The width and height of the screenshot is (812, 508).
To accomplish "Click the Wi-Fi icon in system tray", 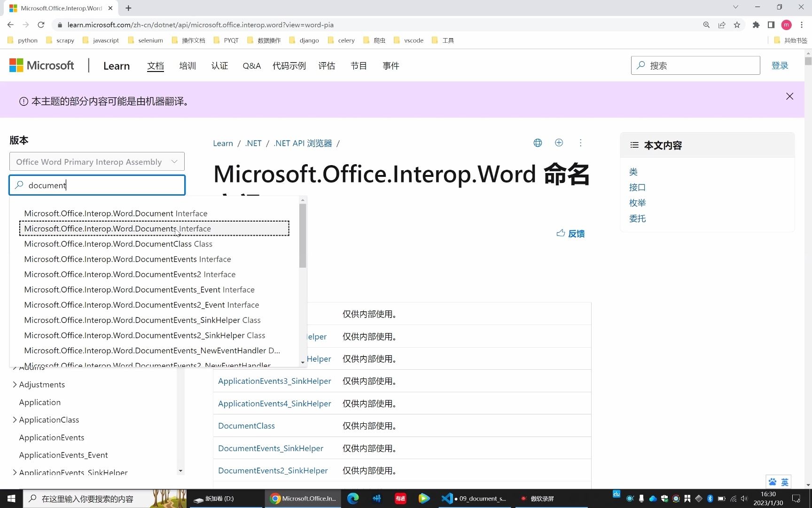I will click(x=734, y=499).
